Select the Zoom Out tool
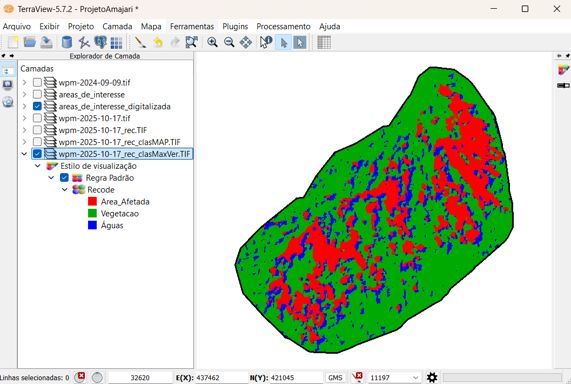Image resolution: width=571 pixels, height=384 pixels. [229, 42]
